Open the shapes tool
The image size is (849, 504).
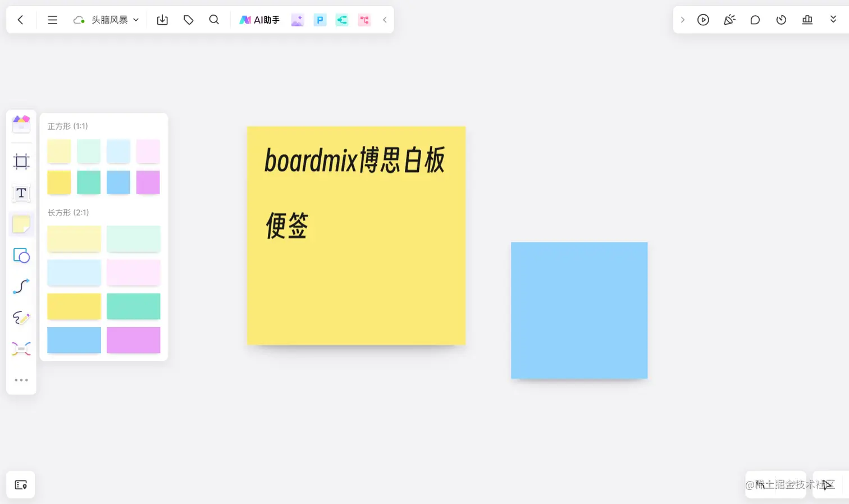click(21, 255)
